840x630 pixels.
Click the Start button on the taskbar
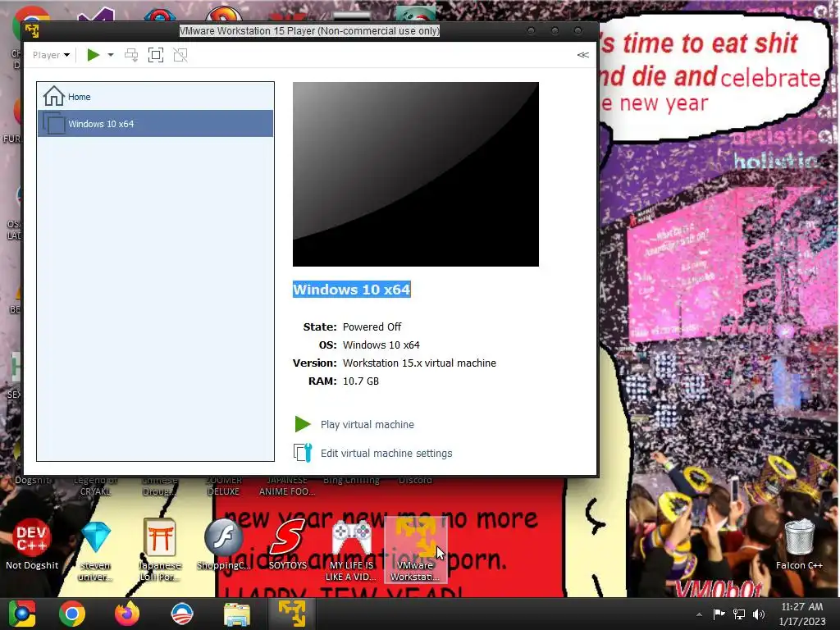coord(22,614)
